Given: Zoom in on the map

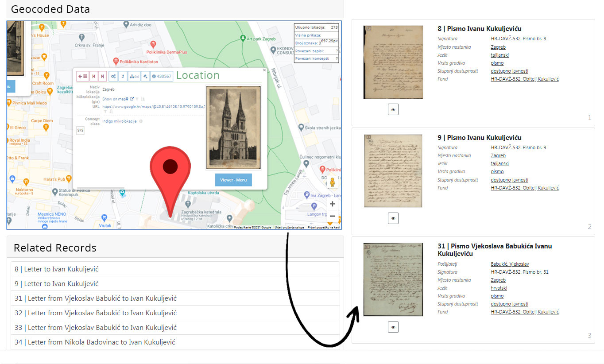Looking at the screenshot, I should [333, 204].
